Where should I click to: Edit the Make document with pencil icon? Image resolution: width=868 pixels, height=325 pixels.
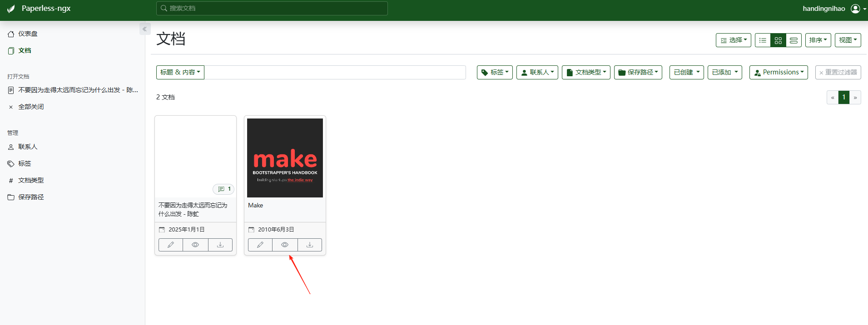point(260,245)
